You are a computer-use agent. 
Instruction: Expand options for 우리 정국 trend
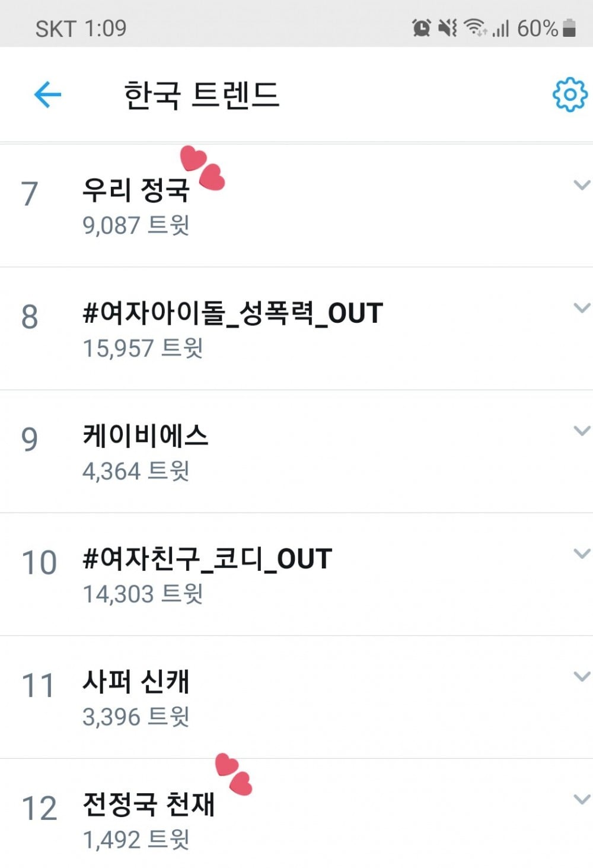(x=582, y=185)
